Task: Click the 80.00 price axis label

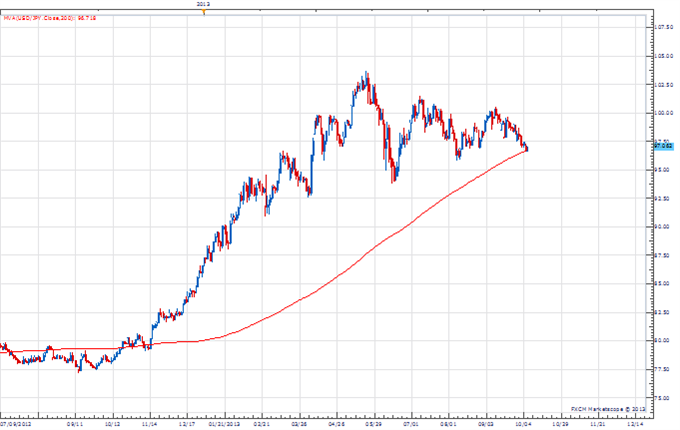Action: [663, 340]
